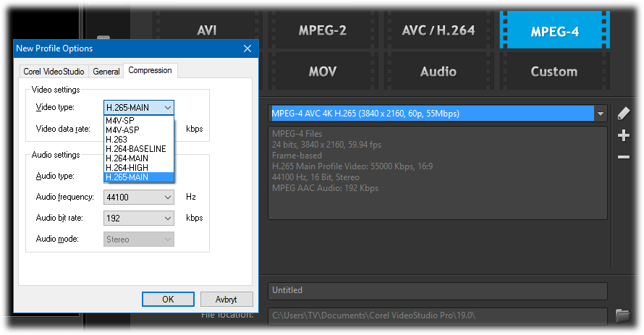
Task: Select the AVI format button
Action: tap(206, 30)
